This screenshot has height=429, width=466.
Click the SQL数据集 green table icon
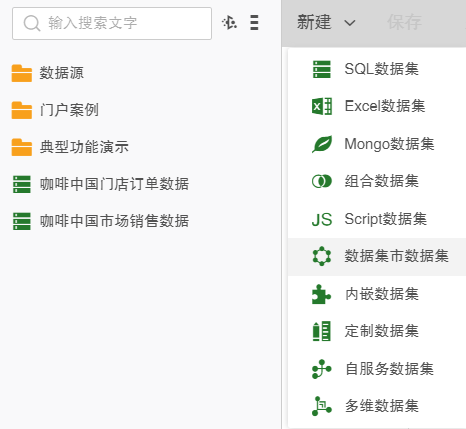[322, 69]
